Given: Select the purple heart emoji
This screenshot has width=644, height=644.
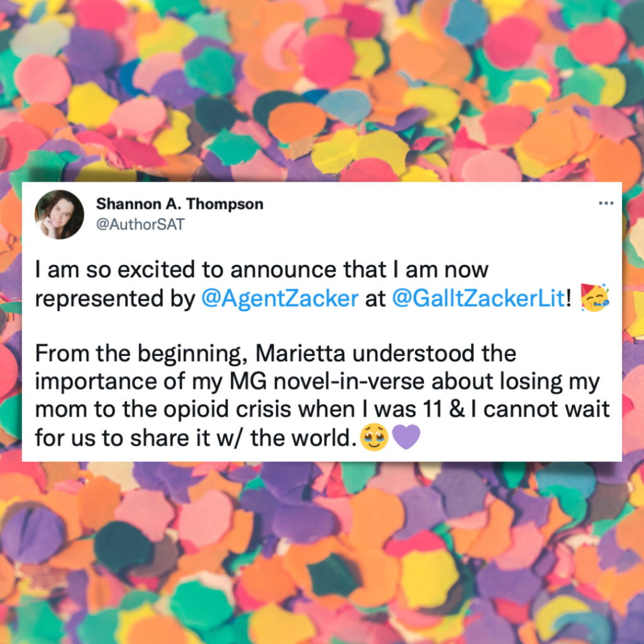Looking at the screenshot, I should coord(405,436).
